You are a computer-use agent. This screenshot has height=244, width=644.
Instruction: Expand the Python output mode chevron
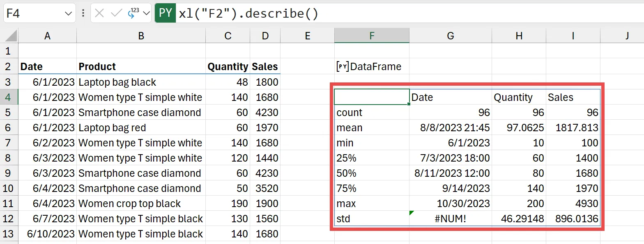pyautogui.click(x=146, y=14)
